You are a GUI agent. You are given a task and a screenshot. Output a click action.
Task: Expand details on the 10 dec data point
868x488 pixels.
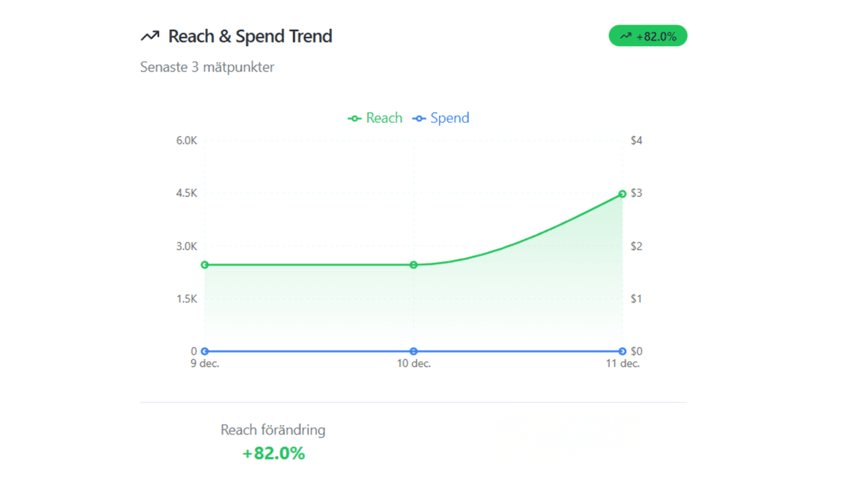pos(413,265)
